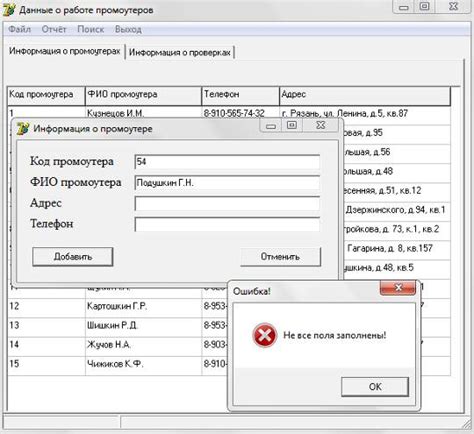The width and height of the screenshot is (474, 434).
Task: Switch to Информация о проверках tab
Action: 180,52
